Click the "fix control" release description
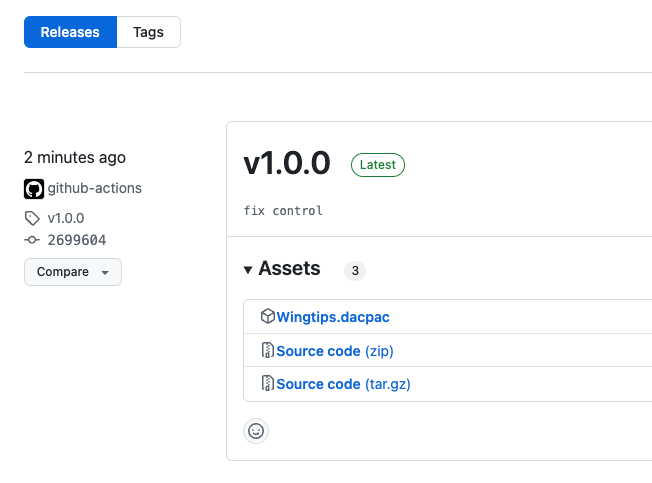 (x=283, y=211)
